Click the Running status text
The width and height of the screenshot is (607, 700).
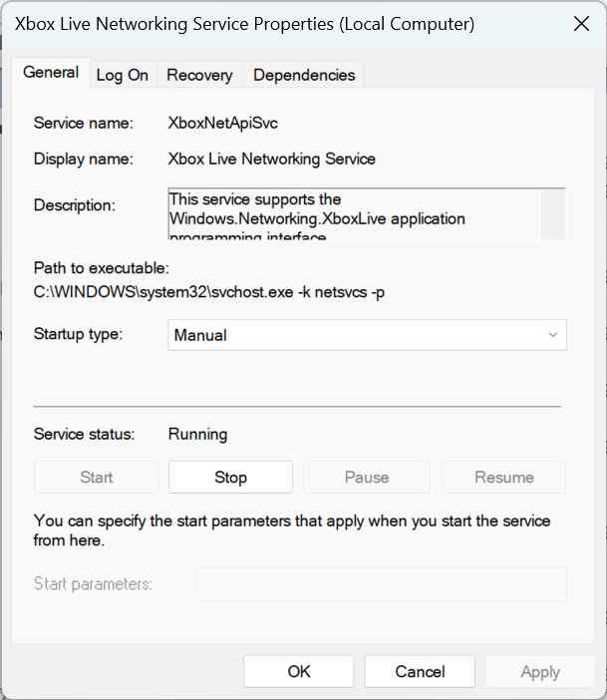click(197, 434)
